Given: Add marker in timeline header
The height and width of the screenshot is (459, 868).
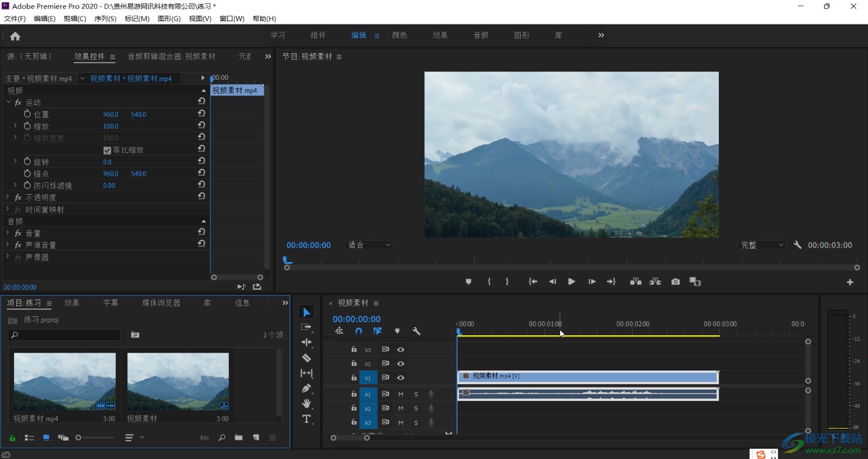Looking at the screenshot, I should (397, 331).
